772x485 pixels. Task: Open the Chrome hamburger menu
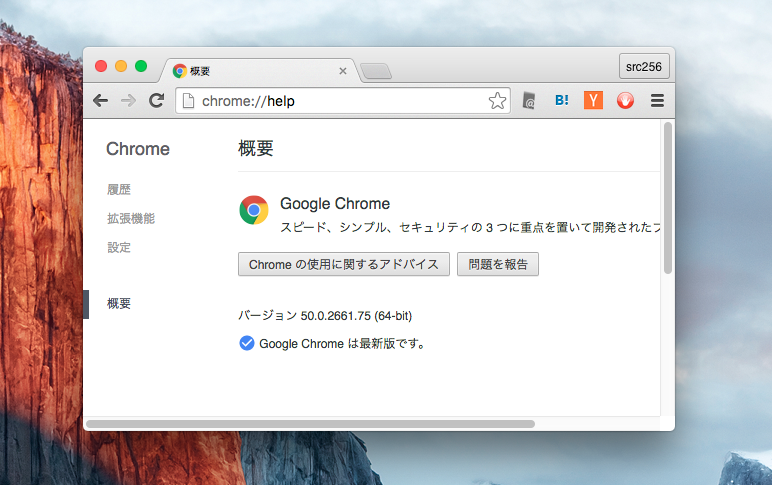(657, 100)
